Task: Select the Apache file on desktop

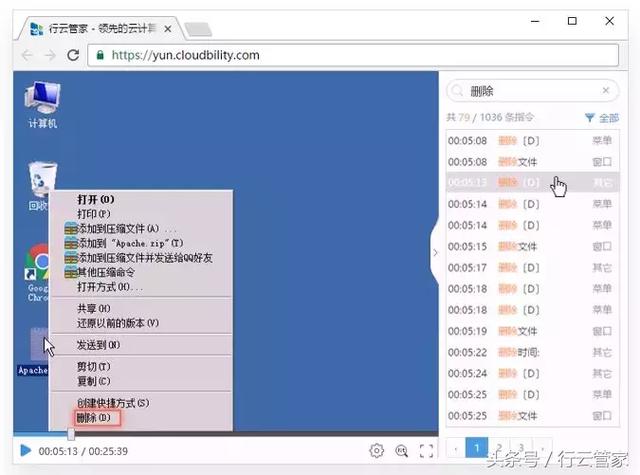Action: pyautogui.click(x=33, y=351)
